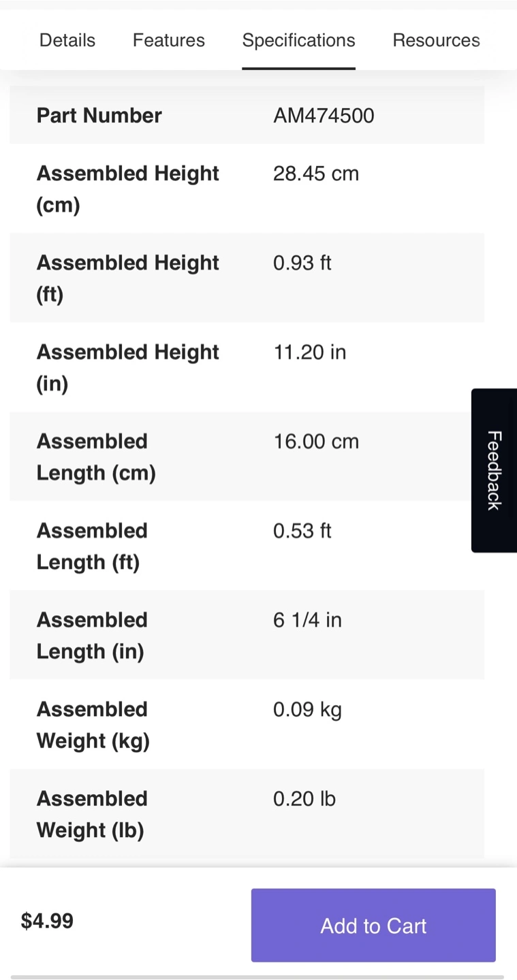Open the Feedback side panel
Image resolution: width=517 pixels, height=980 pixels.
[x=494, y=470]
